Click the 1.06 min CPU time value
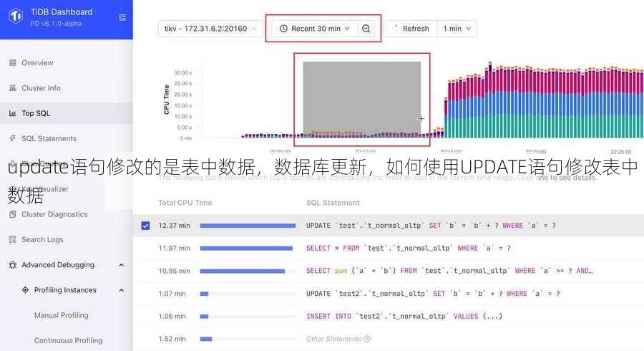644x351 pixels. 172,316
